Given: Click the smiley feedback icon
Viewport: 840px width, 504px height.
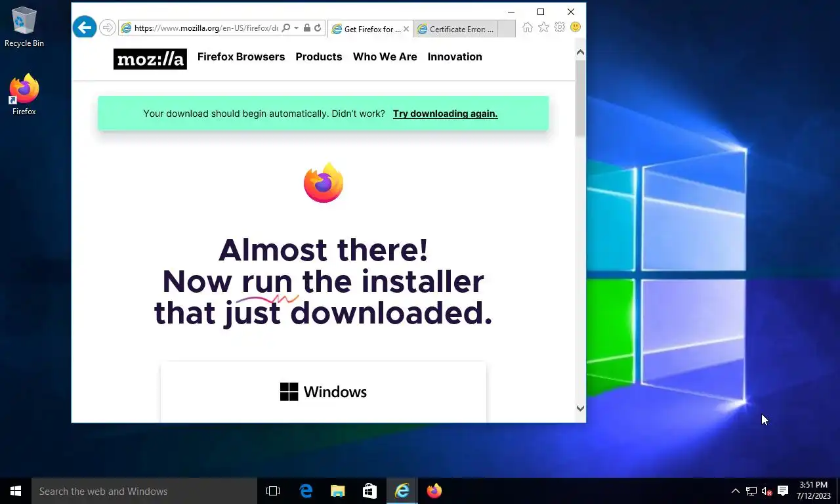Looking at the screenshot, I should (576, 27).
